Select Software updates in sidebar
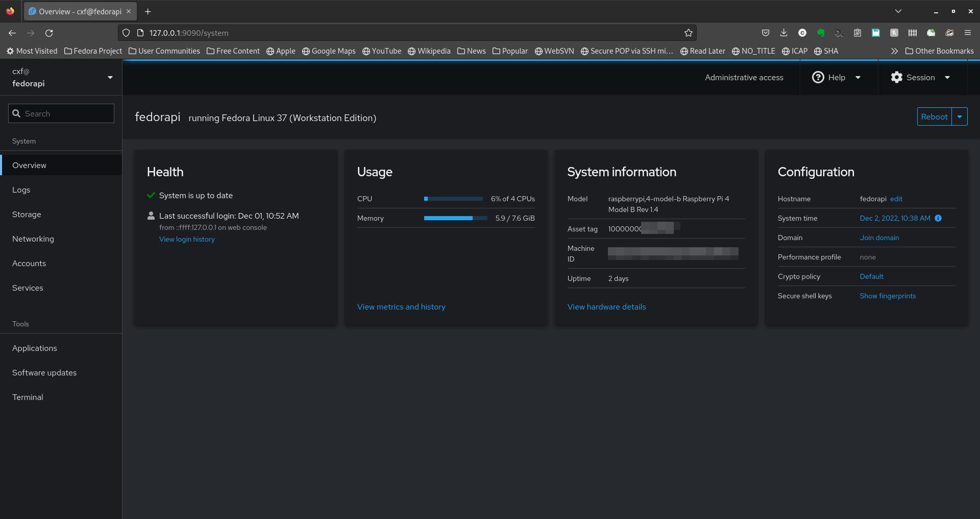This screenshot has width=980, height=519. point(44,372)
